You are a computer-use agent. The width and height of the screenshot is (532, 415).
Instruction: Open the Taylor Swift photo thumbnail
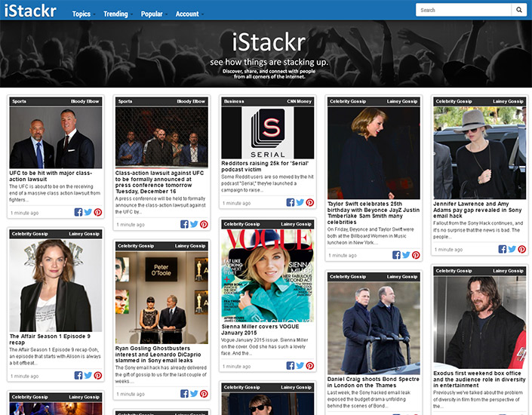click(374, 153)
